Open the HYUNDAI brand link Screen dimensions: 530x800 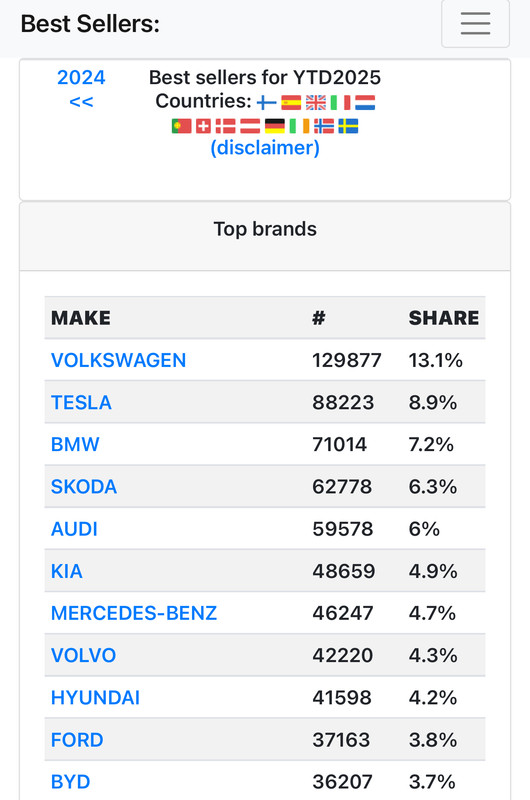(95, 697)
